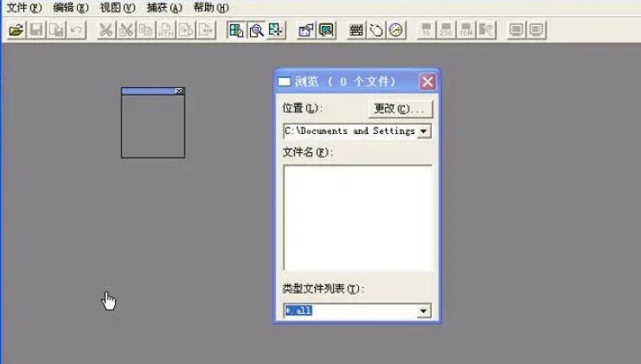Close the small empty child window

179,91
